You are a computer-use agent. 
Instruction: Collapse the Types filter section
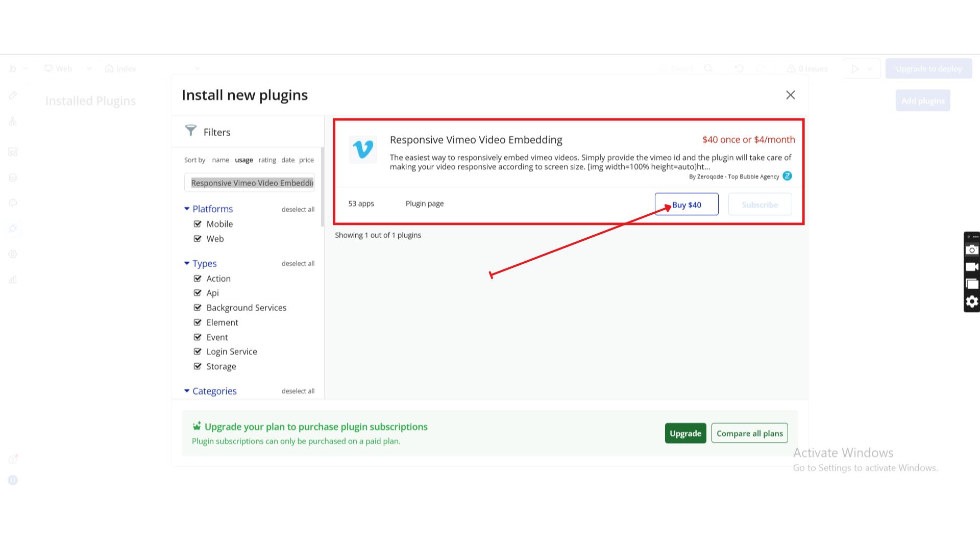tap(187, 263)
